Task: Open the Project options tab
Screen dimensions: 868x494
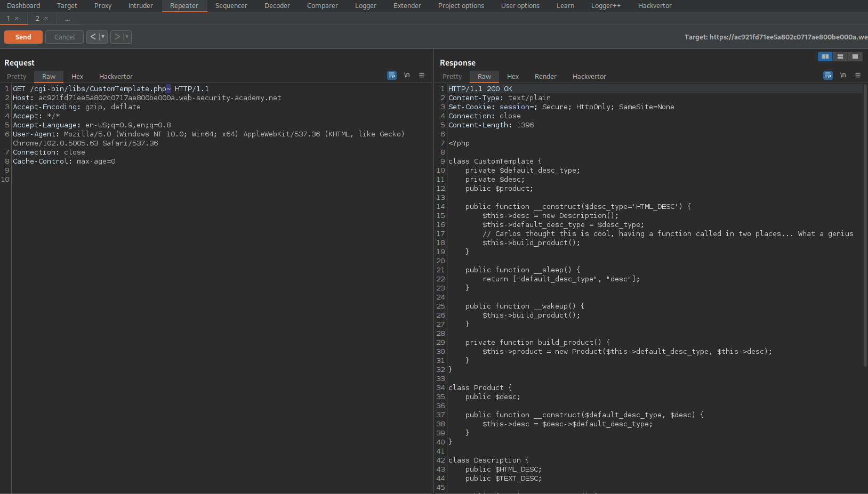Action: (461, 6)
